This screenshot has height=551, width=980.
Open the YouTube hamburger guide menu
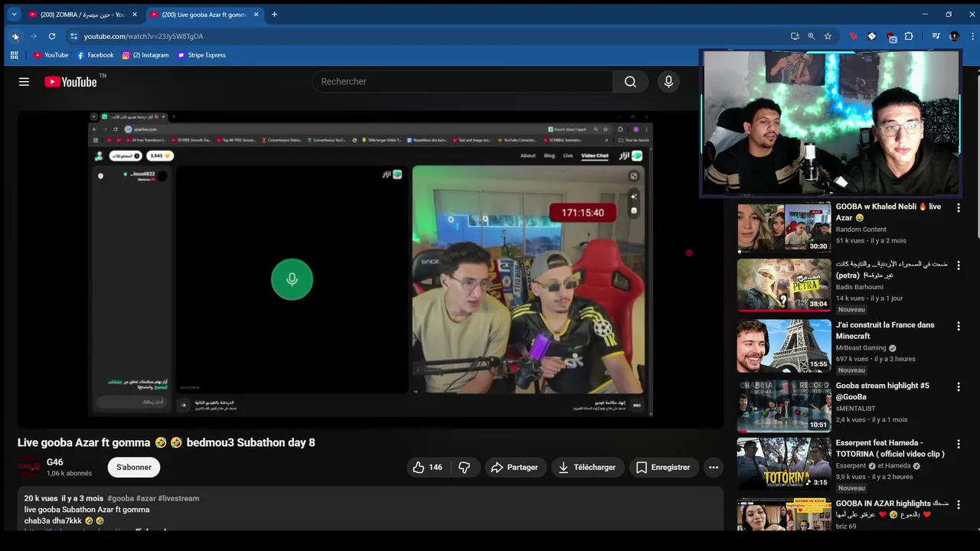coord(24,82)
